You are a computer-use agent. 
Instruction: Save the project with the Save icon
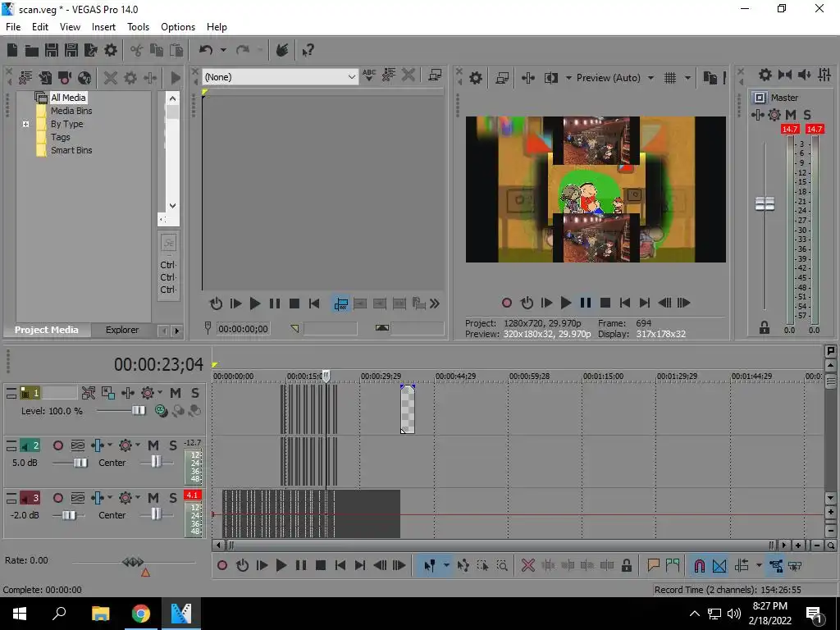pos(52,50)
